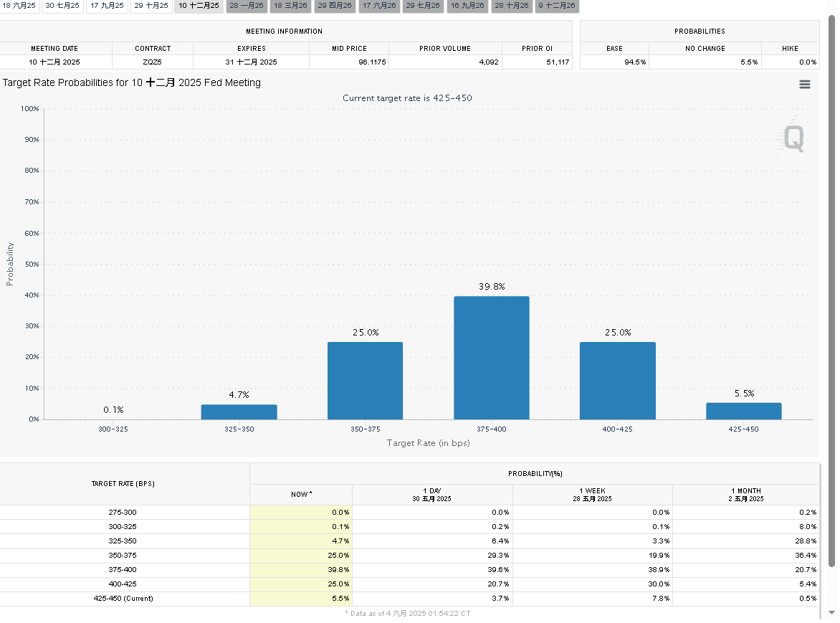
Task: Click the 325-350 bar showing 4.7%
Action: [239, 412]
